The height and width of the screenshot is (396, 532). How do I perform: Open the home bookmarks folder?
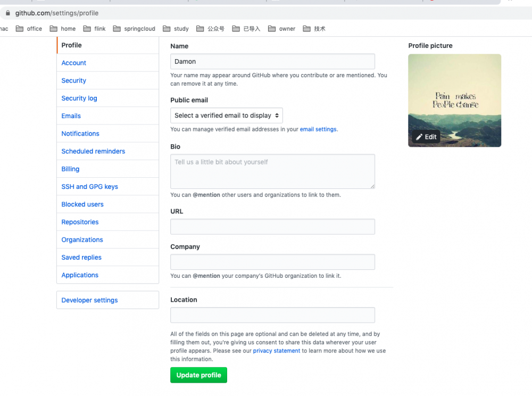pyautogui.click(x=63, y=29)
